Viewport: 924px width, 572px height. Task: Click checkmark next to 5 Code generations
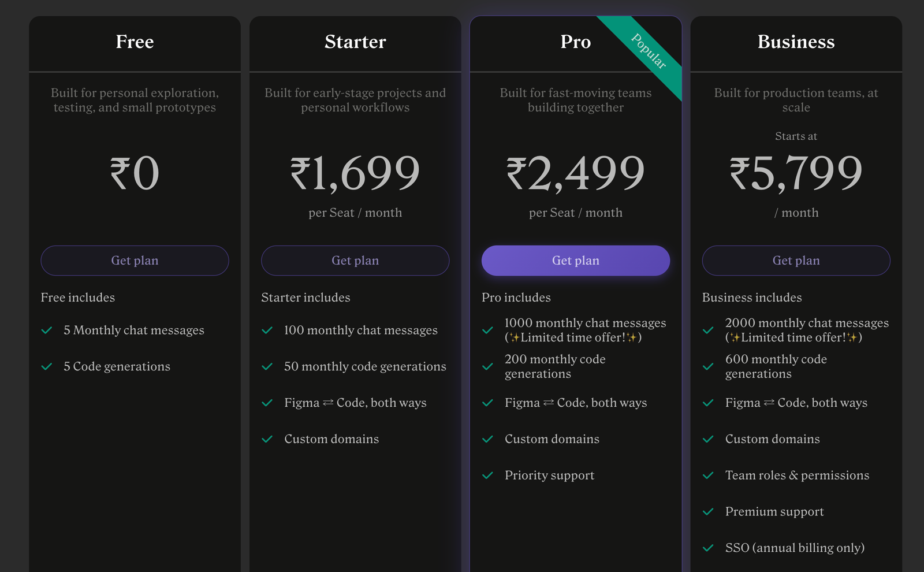point(47,367)
